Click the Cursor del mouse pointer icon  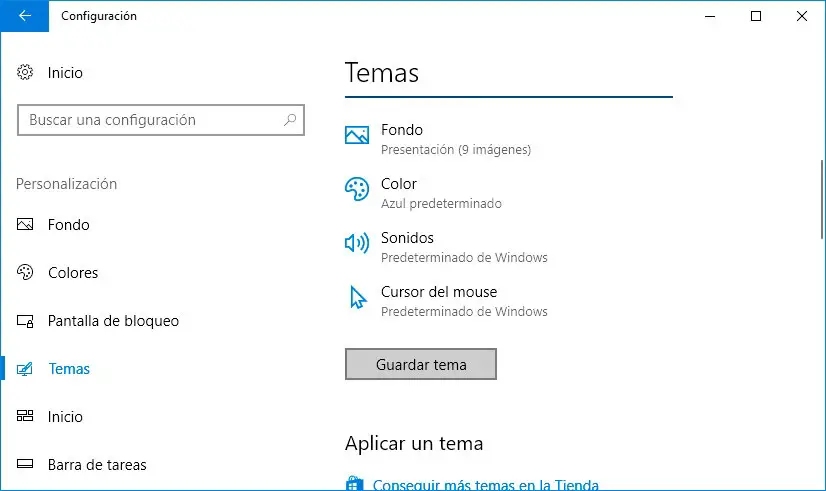coord(357,298)
